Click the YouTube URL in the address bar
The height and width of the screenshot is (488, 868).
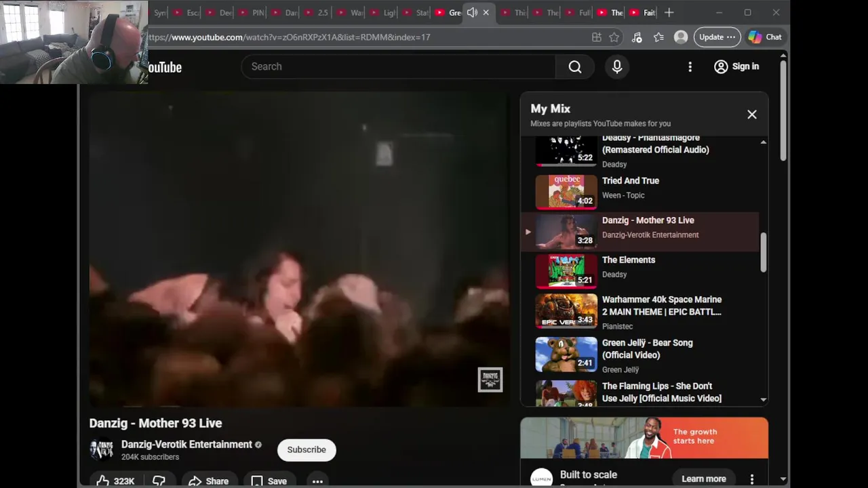(290, 37)
